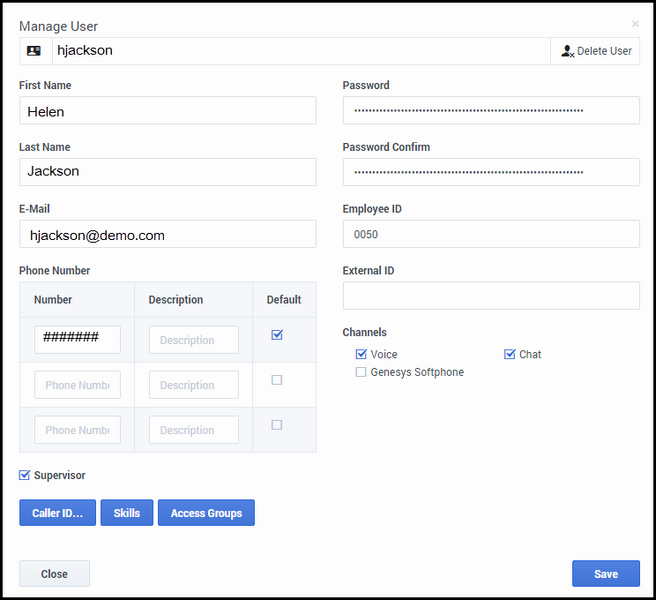This screenshot has width=656, height=600.
Task: Click the Save button
Action: [605, 574]
